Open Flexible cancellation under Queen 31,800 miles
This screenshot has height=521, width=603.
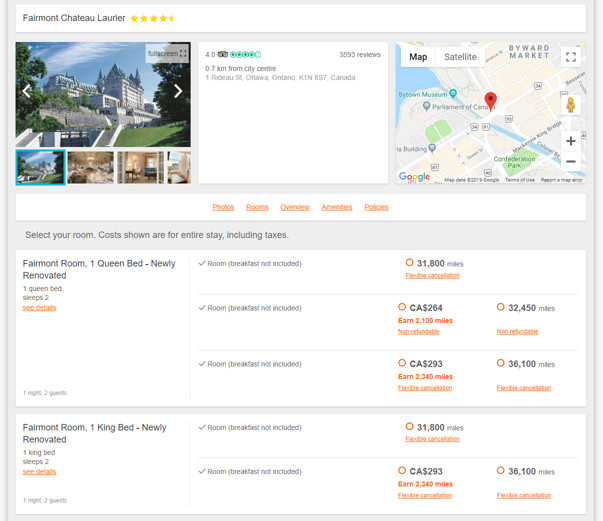tap(432, 275)
